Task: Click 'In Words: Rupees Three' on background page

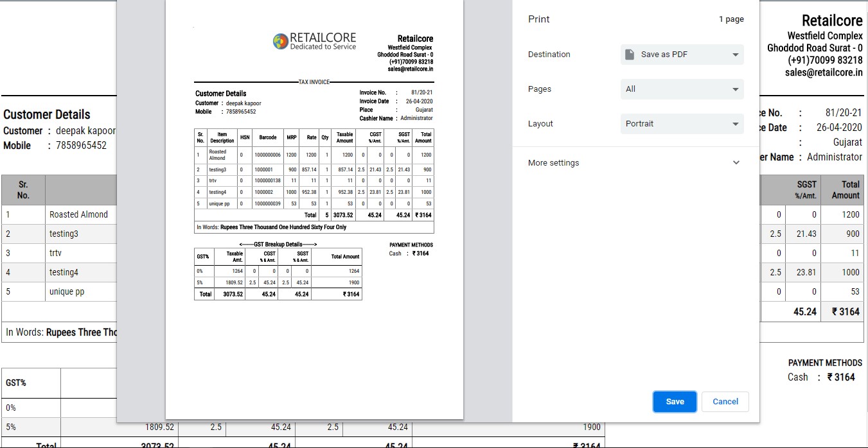Action: point(61,332)
